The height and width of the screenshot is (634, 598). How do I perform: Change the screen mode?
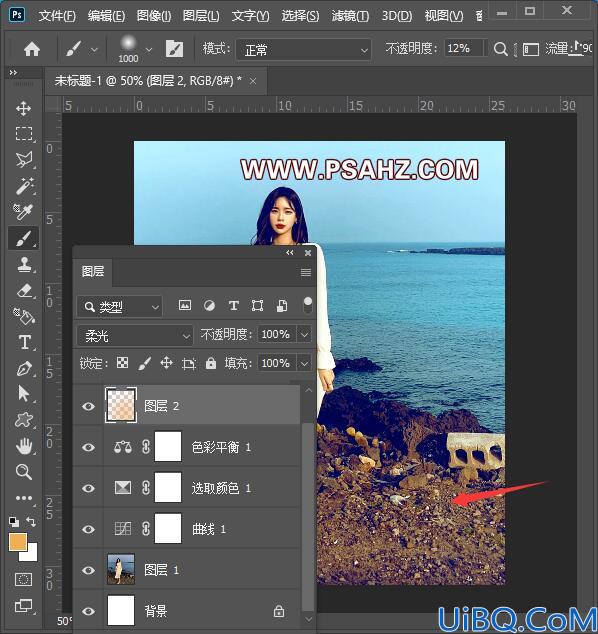(x=23, y=605)
